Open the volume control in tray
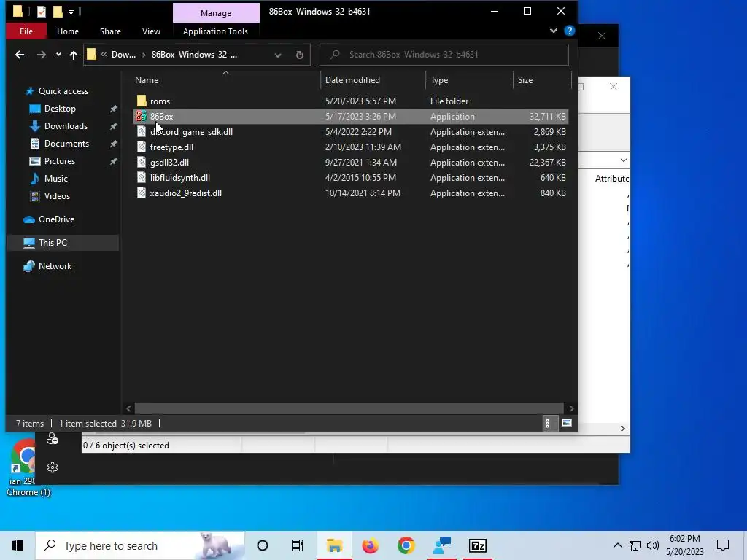This screenshot has width=747, height=560. 653,545
